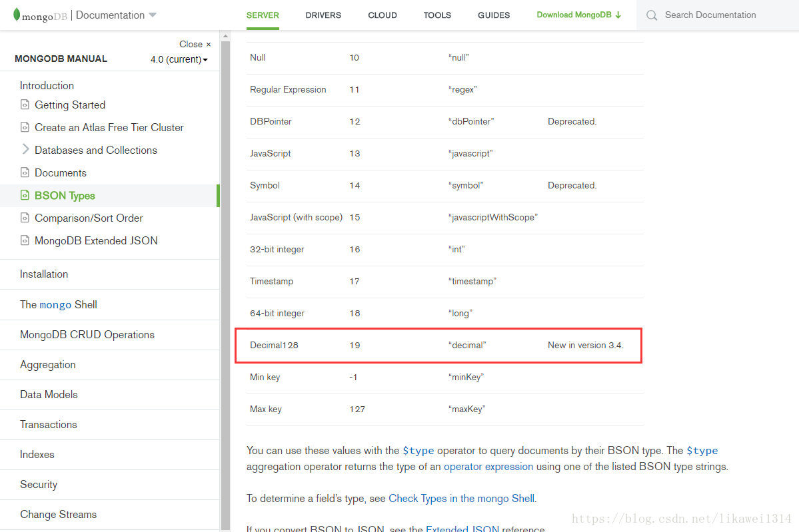Image resolution: width=799 pixels, height=532 pixels.
Task: Open the Indexes section
Action: pyautogui.click(x=37, y=455)
